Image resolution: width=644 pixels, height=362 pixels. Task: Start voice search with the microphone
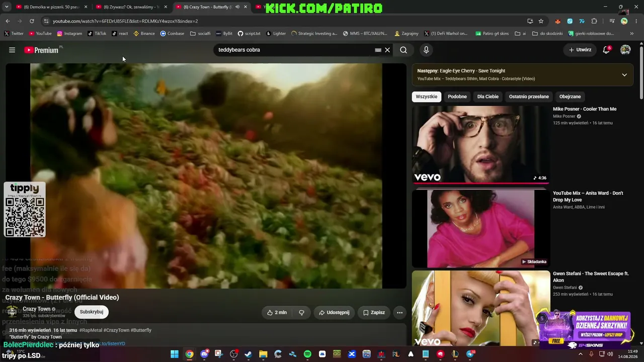[x=426, y=50]
